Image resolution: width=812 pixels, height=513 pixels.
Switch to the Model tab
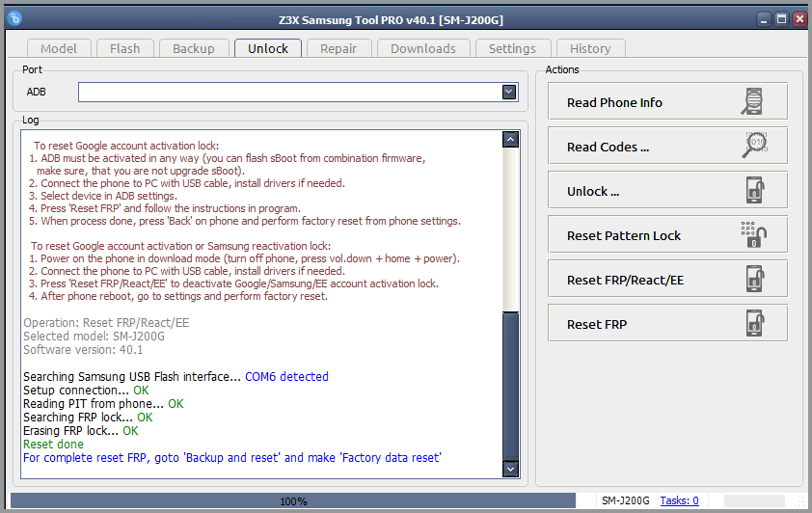59,48
